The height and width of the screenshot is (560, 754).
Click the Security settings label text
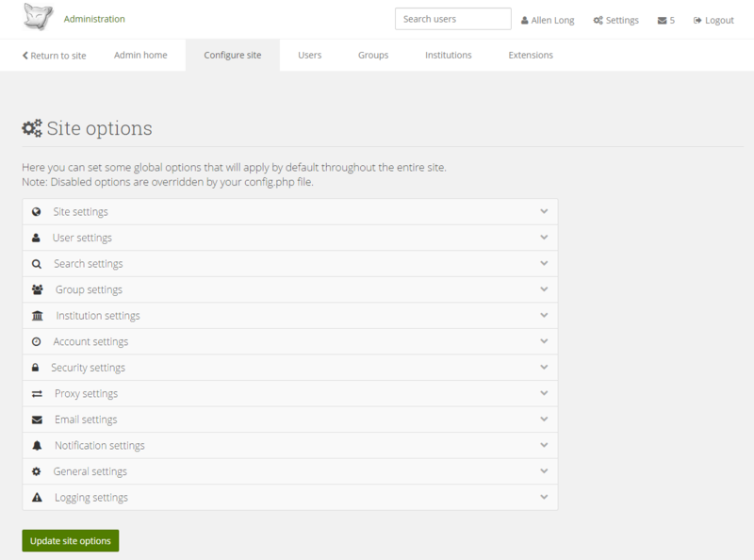pyautogui.click(x=88, y=368)
